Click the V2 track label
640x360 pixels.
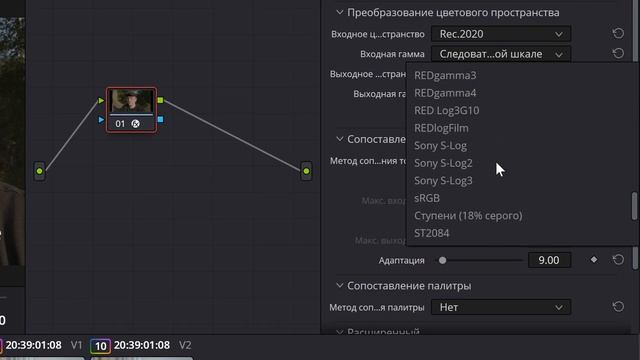[185, 345]
